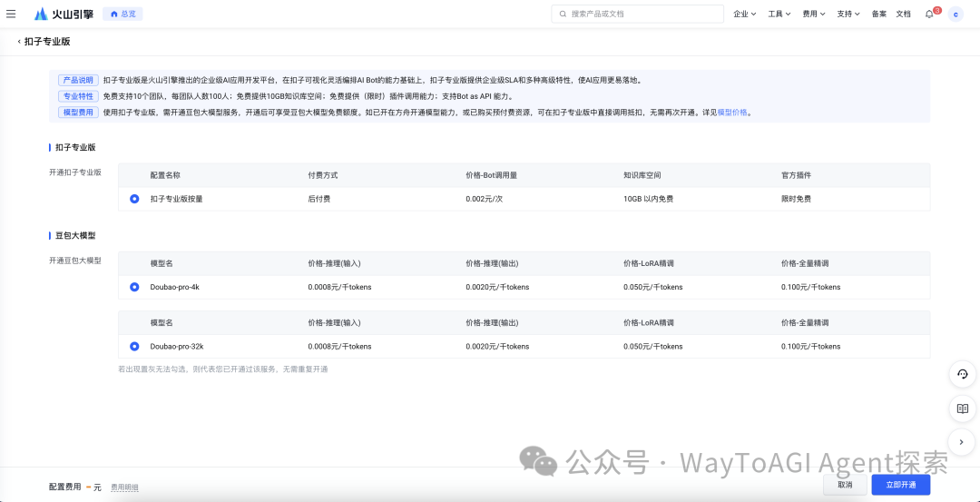Select the Doubao-pro-32k radio button

(x=134, y=346)
